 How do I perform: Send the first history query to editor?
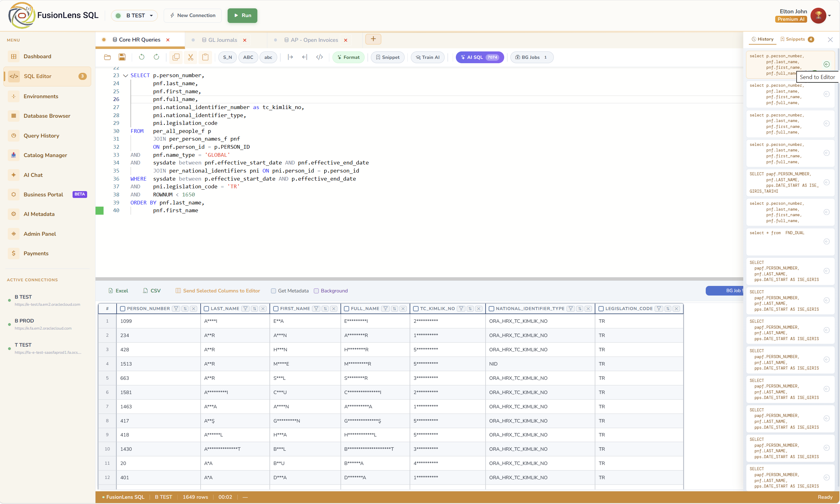[827, 64]
